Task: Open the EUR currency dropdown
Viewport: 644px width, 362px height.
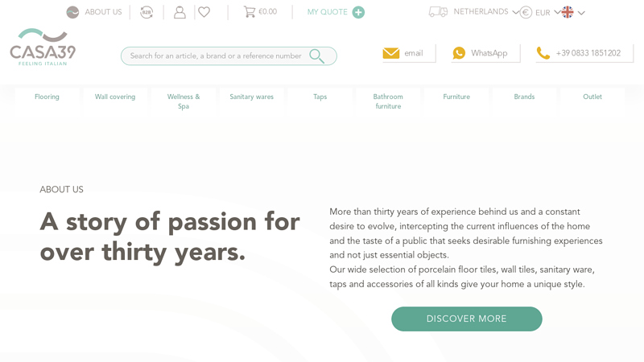Action: coord(543,13)
